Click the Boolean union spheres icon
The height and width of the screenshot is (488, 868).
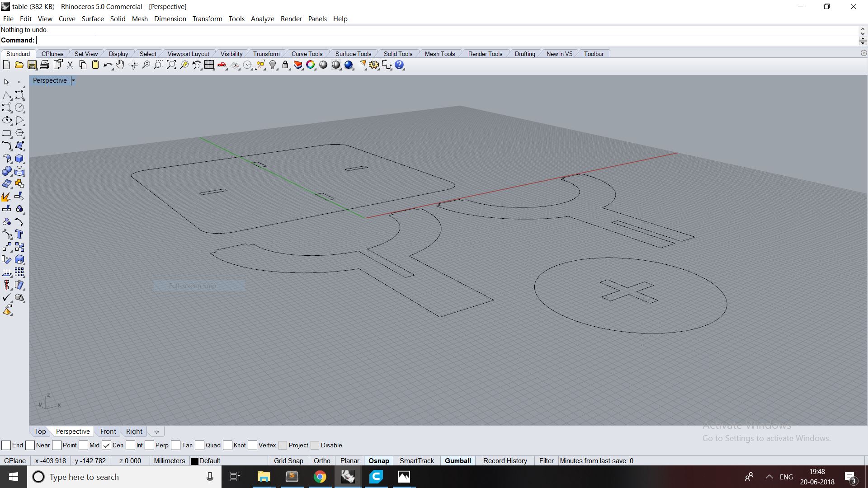click(x=7, y=171)
